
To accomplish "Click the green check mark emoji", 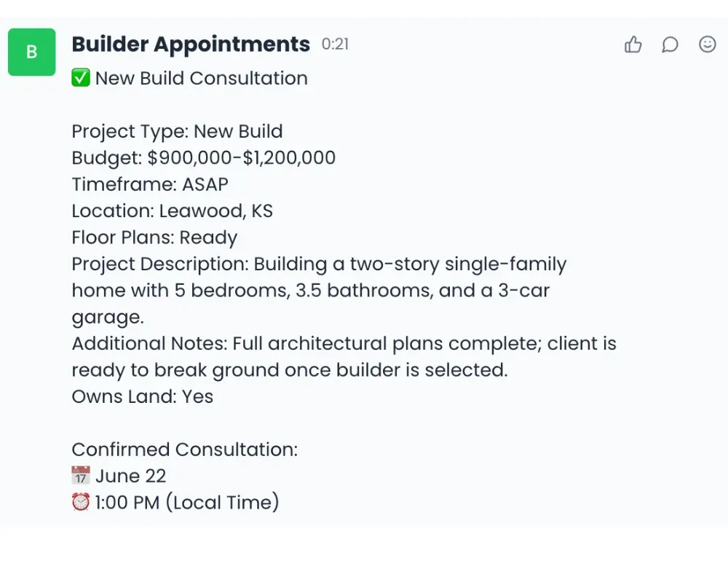I will [80, 79].
